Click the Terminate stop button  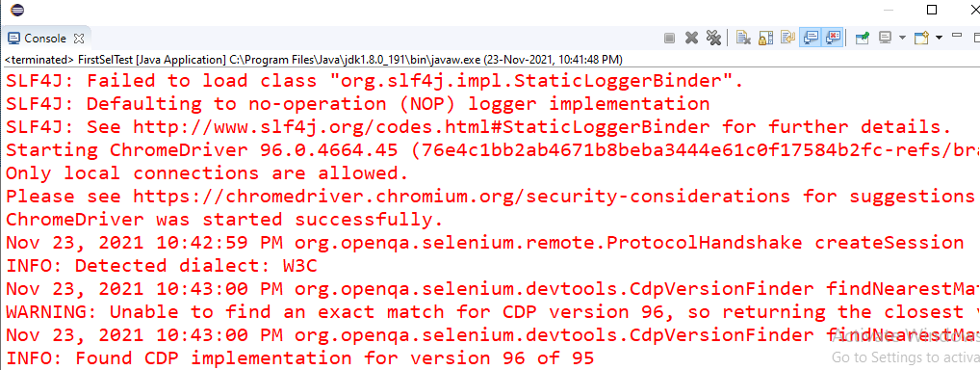pos(669,39)
